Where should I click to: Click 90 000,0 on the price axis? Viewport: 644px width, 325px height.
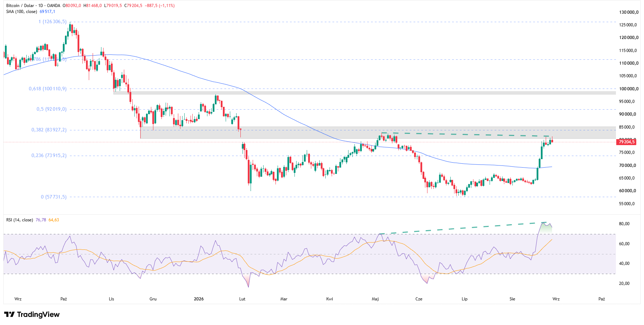tap(628, 114)
